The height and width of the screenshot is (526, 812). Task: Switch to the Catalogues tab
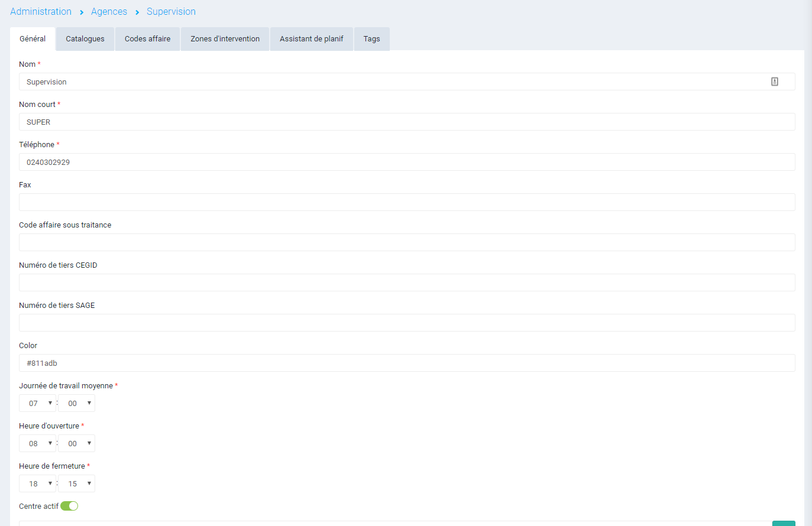[x=85, y=39]
